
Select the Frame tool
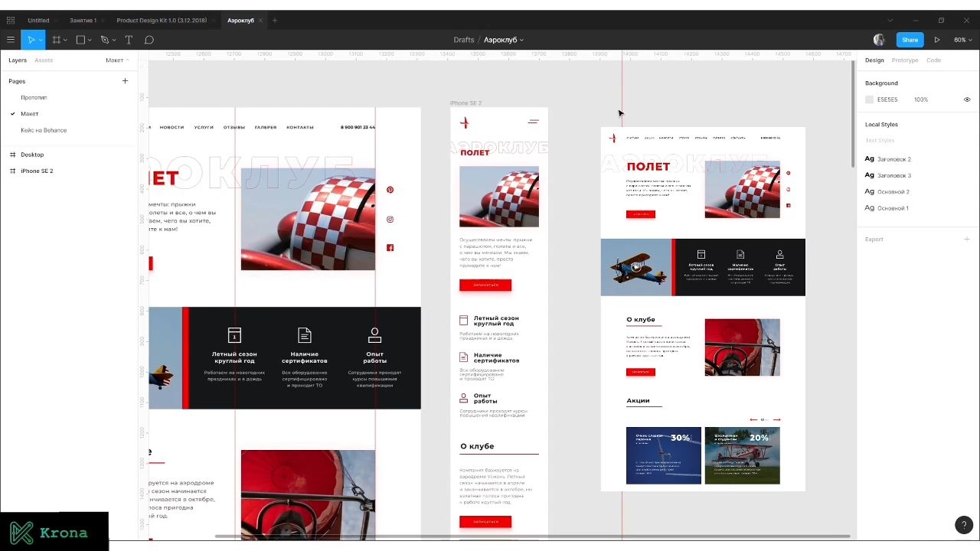pyautogui.click(x=56, y=40)
